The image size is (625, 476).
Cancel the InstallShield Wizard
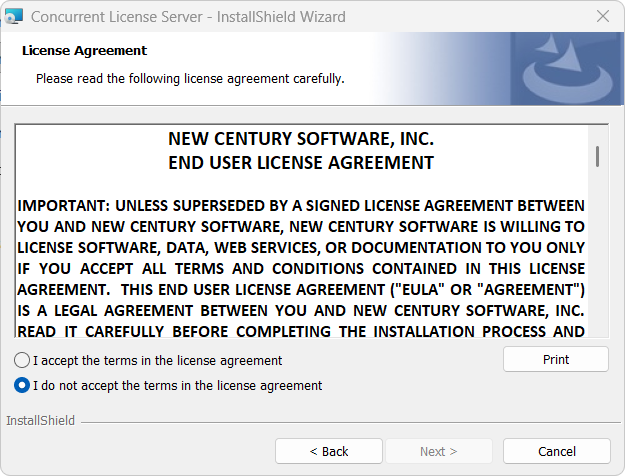556,451
